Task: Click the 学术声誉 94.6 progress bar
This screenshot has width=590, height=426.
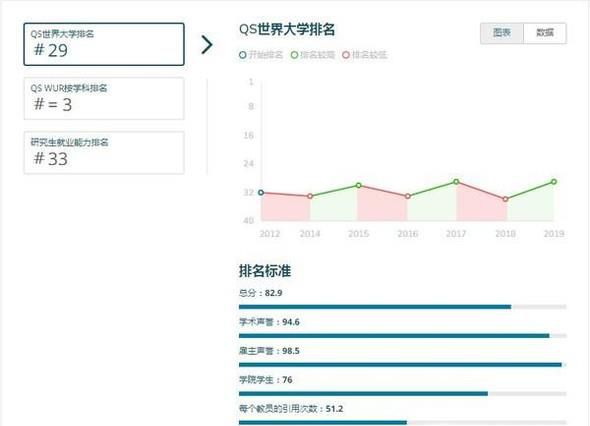Action: coord(403,336)
